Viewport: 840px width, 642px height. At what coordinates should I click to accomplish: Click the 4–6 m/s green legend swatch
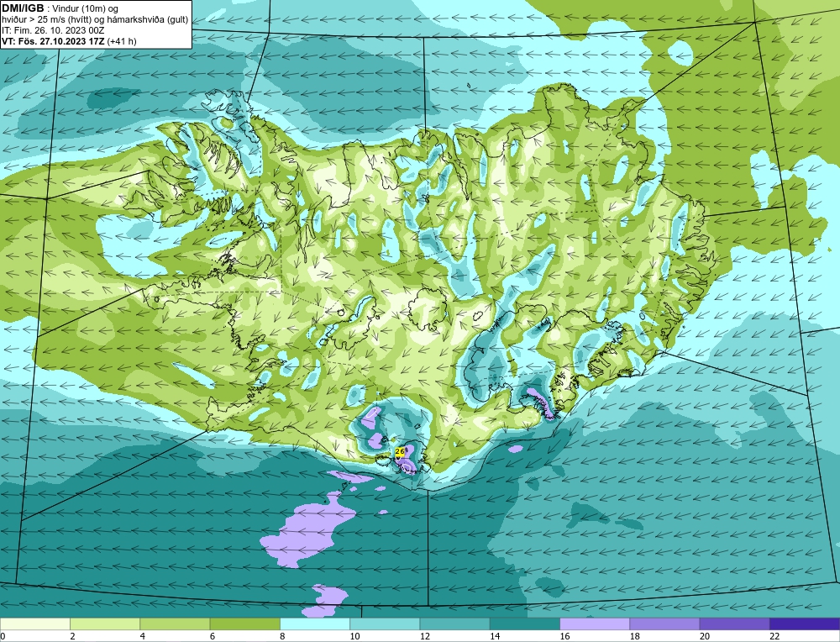(x=175, y=624)
